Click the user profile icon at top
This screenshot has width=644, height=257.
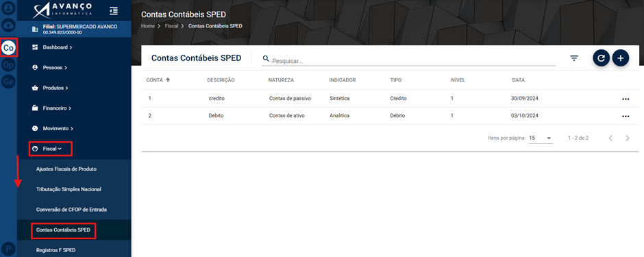click(x=8, y=8)
